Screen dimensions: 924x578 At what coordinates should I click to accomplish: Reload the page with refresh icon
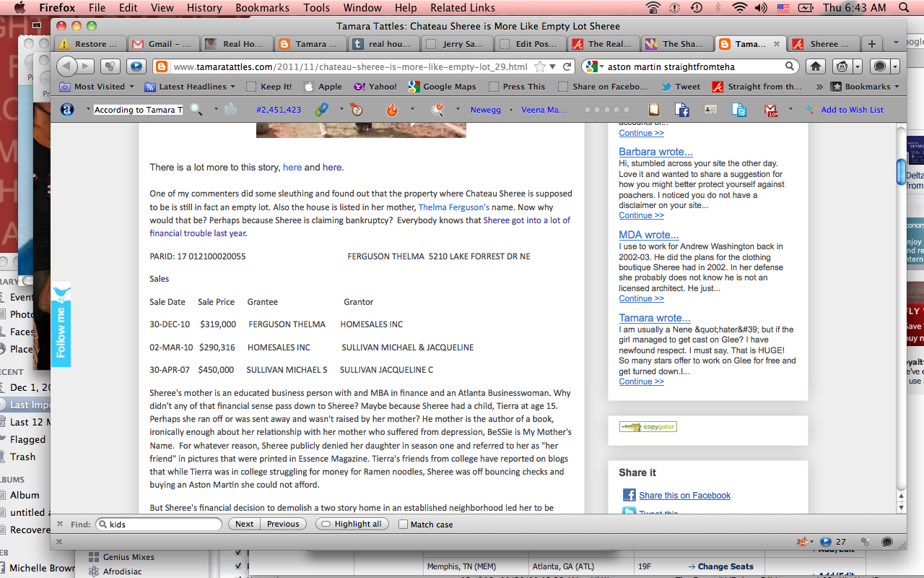pyautogui.click(x=567, y=66)
